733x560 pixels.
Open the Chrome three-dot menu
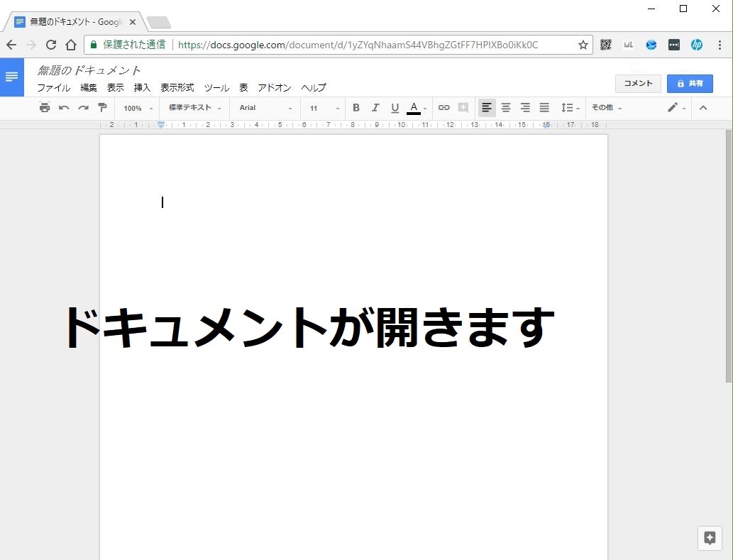[x=720, y=45]
